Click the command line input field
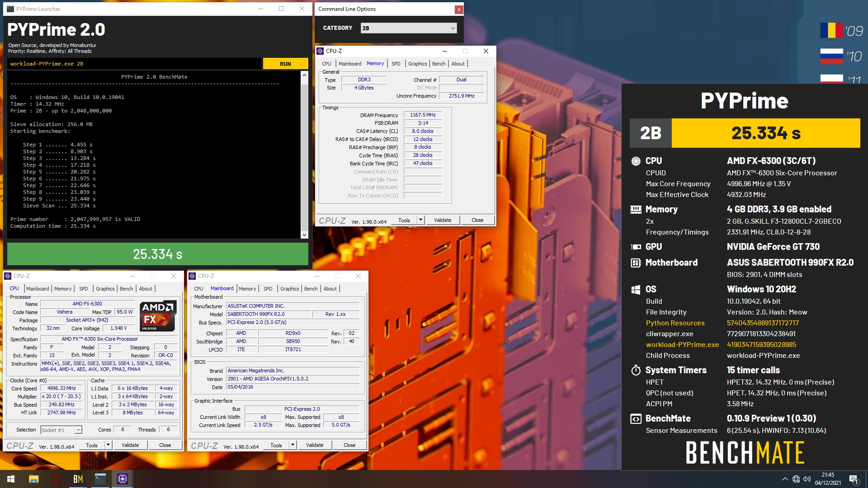868x488 pixels. point(134,64)
